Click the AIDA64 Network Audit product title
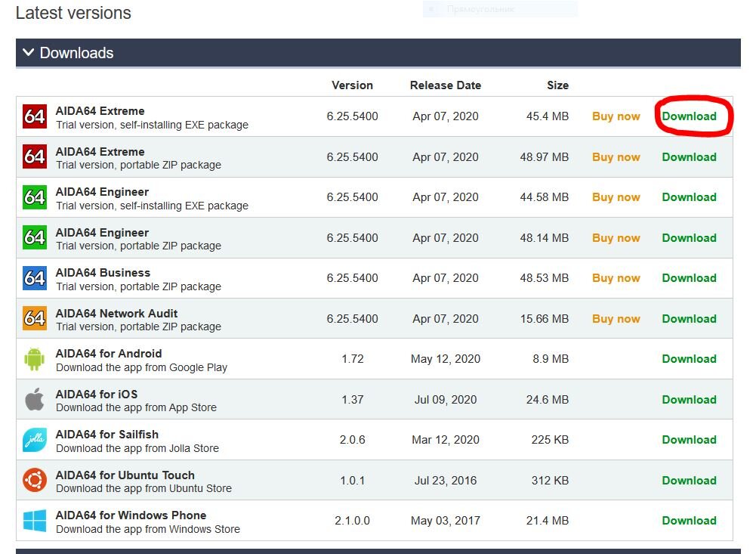Image resolution: width=756 pixels, height=554 pixels. tap(116, 313)
